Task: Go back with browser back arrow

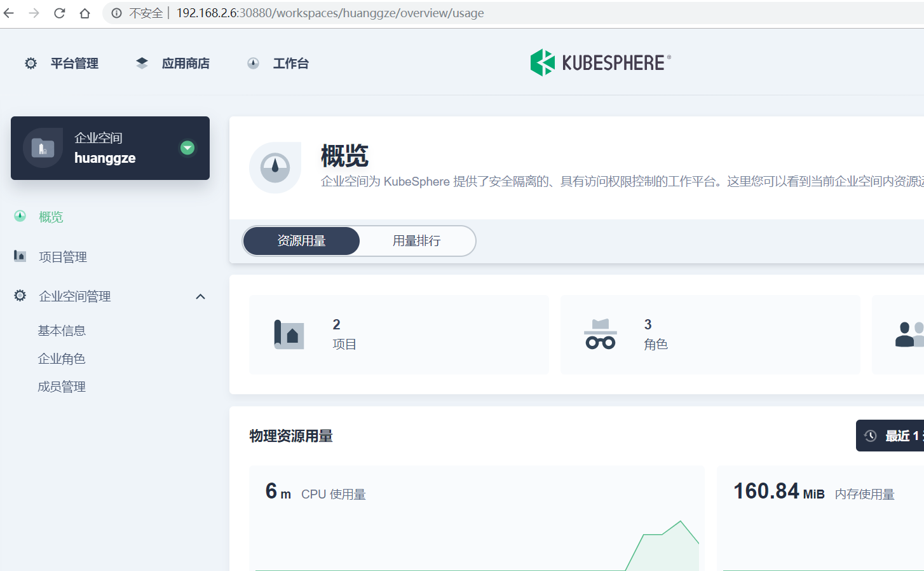Action: [x=9, y=13]
